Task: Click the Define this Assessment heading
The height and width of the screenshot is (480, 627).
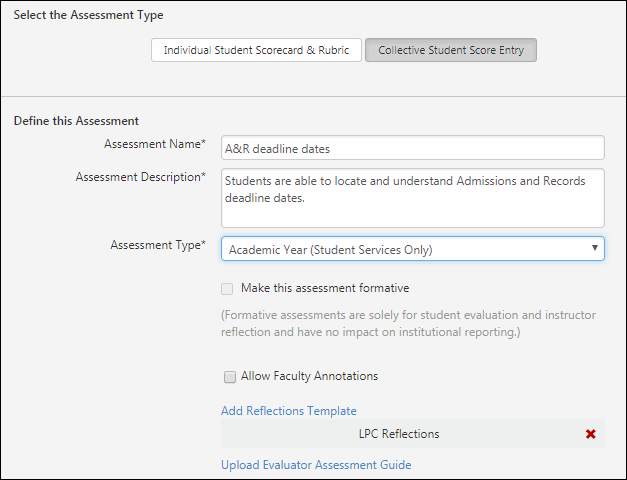Action: tap(76, 121)
